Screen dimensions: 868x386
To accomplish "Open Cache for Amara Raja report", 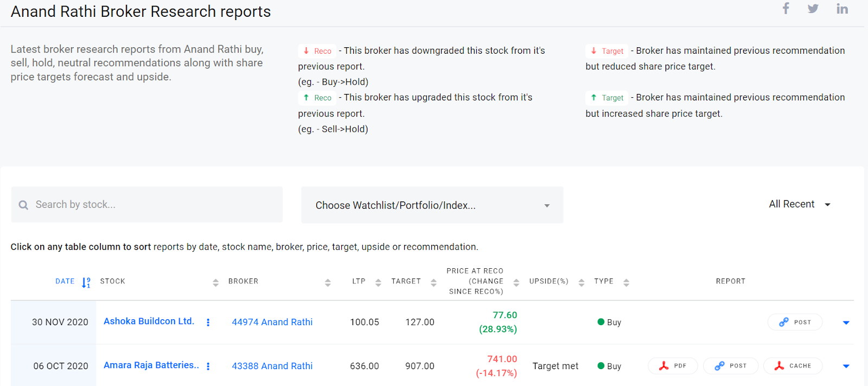I will [793, 366].
